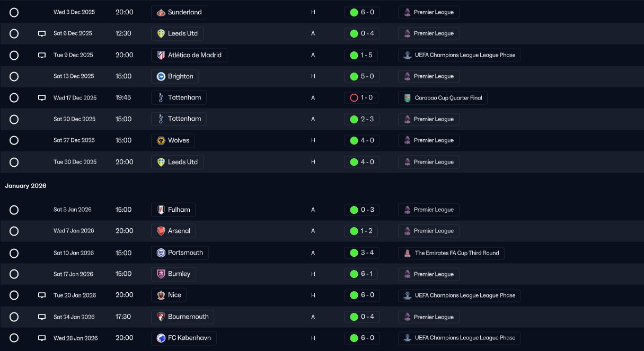Click the FC København club crest
The image size is (644, 351).
point(161,338)
